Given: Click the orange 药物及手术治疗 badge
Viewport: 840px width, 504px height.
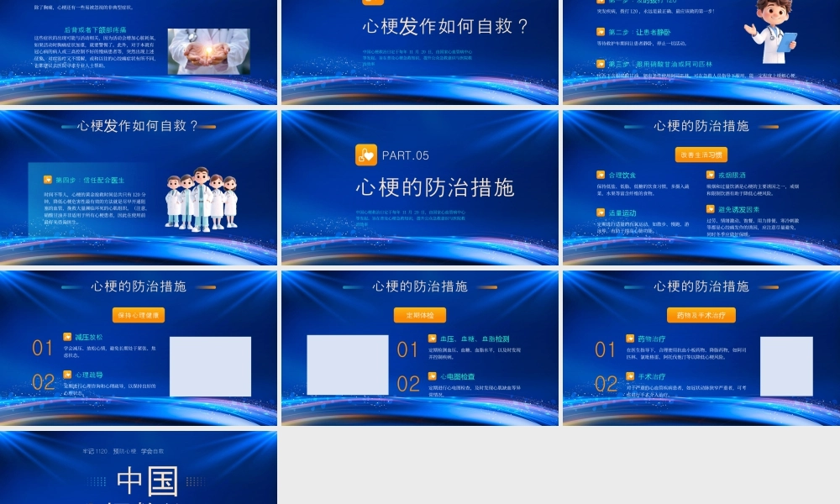Looking at the screenshot, I should [x=701, y=315].
